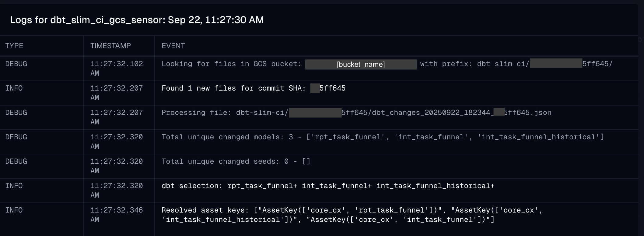Click the TIMESTAMP column header
The image size is (644, 236).
[x=110, y=46]
